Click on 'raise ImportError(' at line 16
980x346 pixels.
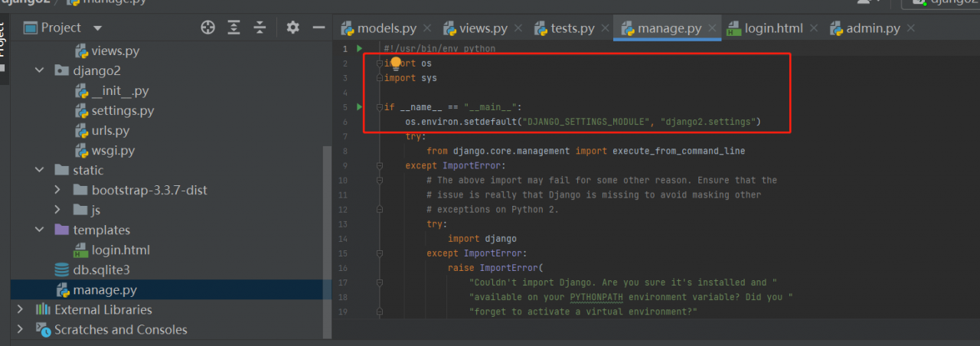pos(495,268)
